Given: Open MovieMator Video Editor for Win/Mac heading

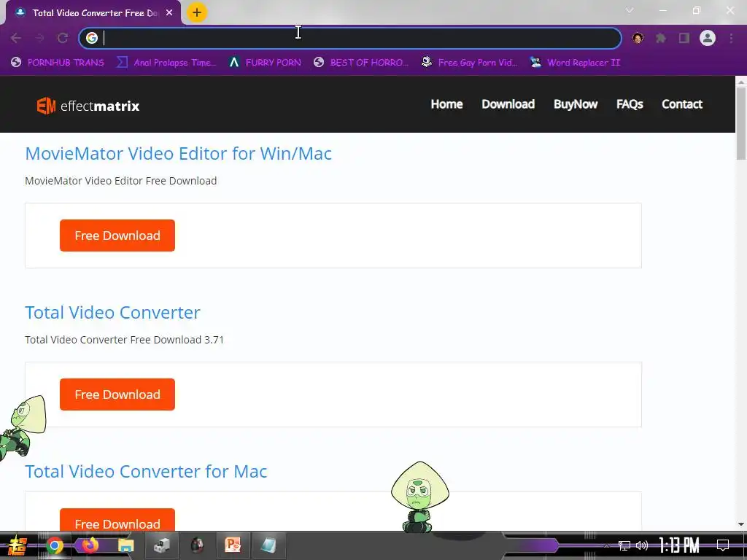Looking at the screenshot, I should click(x=178, y=154).
